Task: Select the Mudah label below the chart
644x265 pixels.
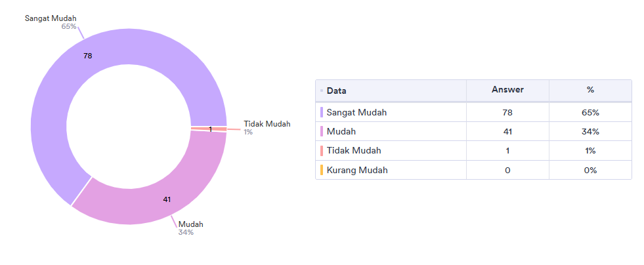Action: tap(191, 224)
